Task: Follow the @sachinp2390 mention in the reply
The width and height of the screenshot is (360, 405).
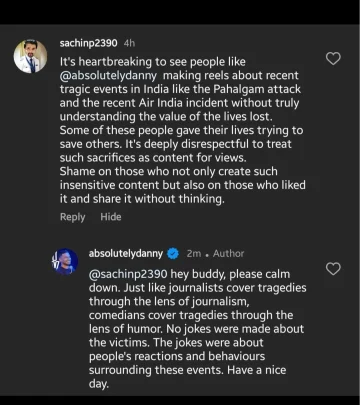Action: tap(128, 274)
